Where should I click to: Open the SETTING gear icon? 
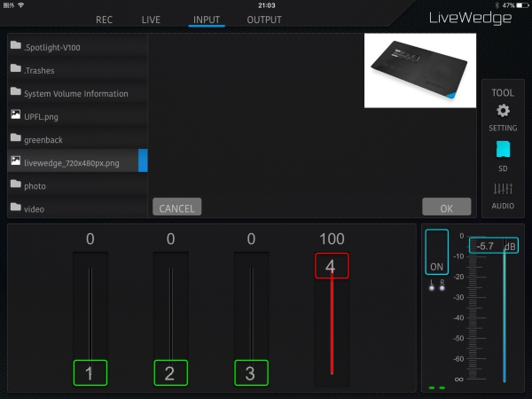(x=503, y=111)
